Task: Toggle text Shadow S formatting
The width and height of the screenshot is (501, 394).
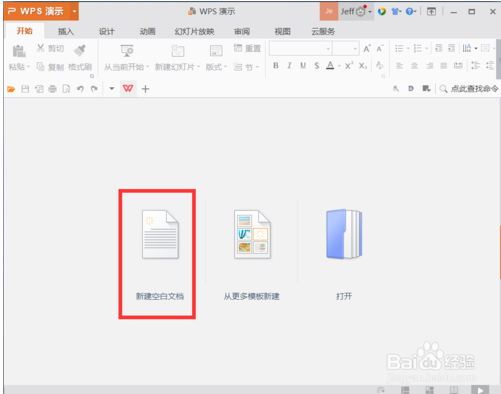Action: point(317,66)
